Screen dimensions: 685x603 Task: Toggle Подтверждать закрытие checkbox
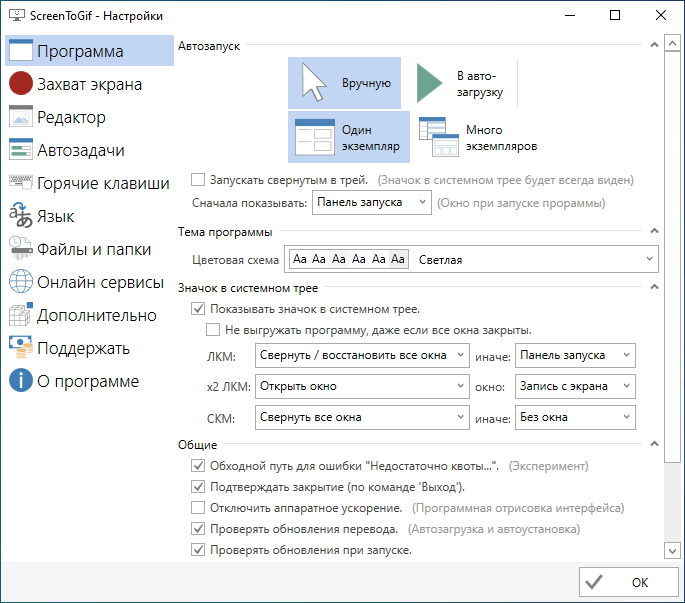click(x=198, y=487)
